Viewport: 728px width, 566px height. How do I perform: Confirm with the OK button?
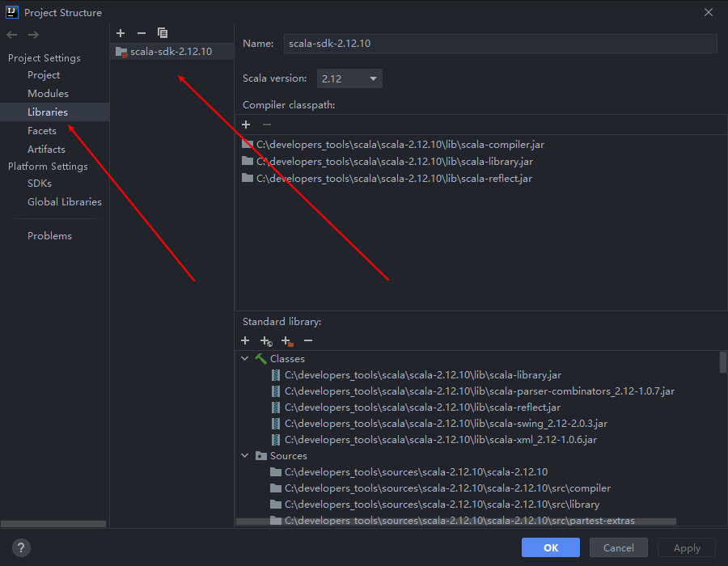[x=551, y=548]
